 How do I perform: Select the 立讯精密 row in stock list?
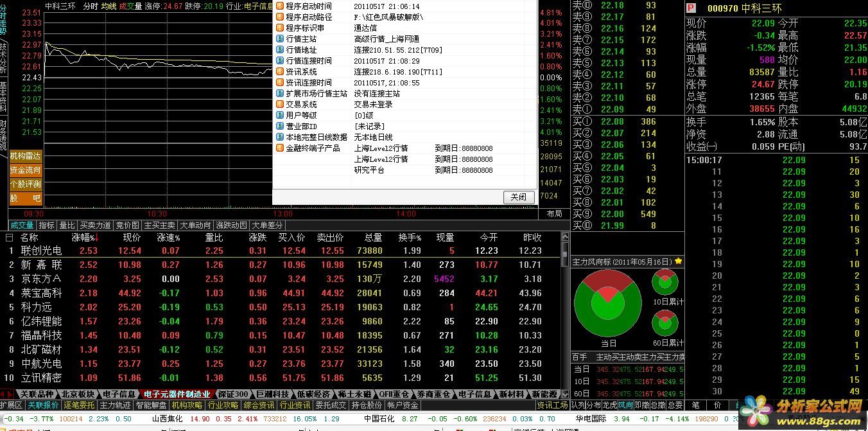(x=281, y=378)
